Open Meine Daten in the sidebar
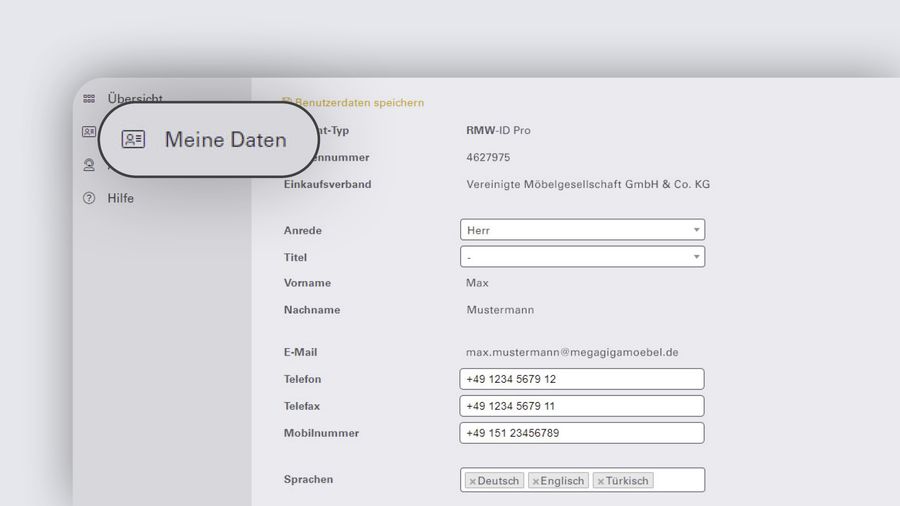The image size is (900, 506). (x=209, y=139)
